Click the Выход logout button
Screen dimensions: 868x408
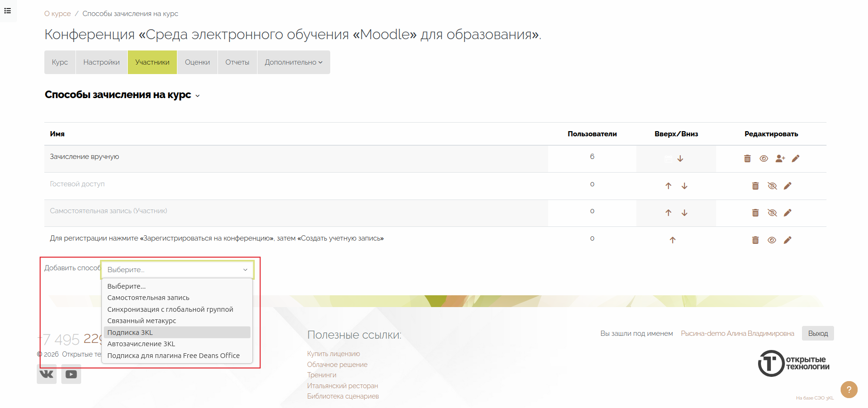pyautogui.click(x=818, y=333)
